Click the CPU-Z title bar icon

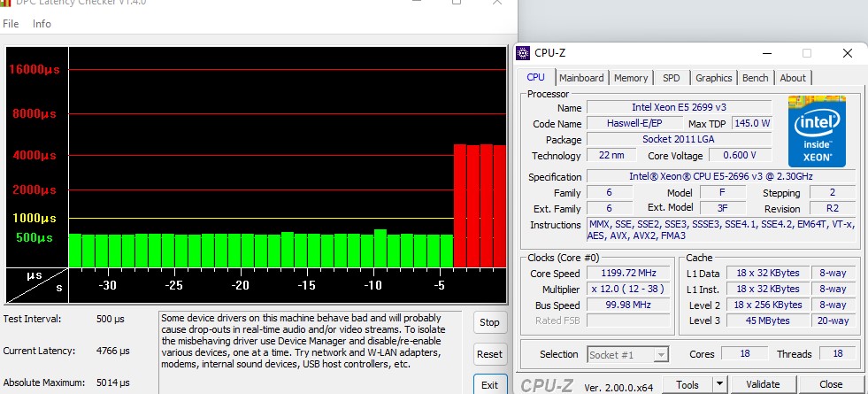pos(523,53)
